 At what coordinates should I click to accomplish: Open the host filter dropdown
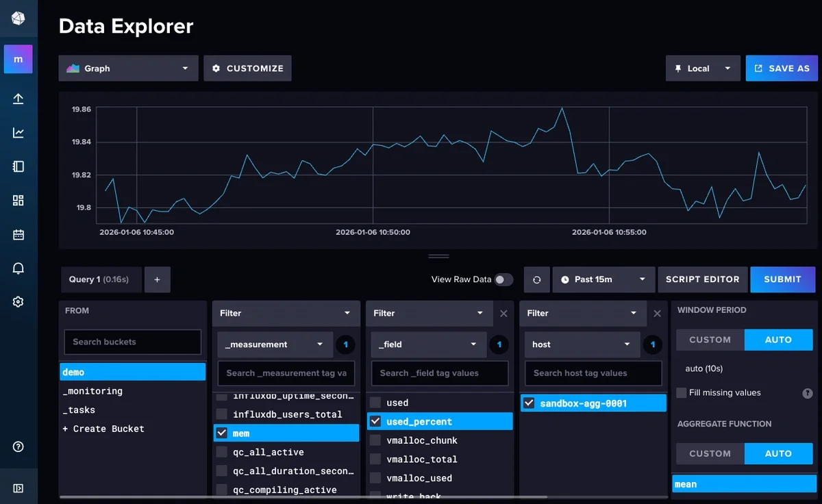pos(582,344)
